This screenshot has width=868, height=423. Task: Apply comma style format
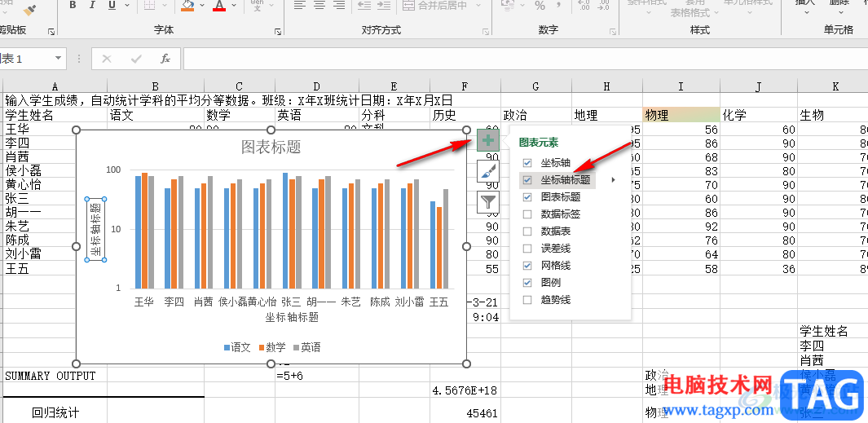point(558,6)
